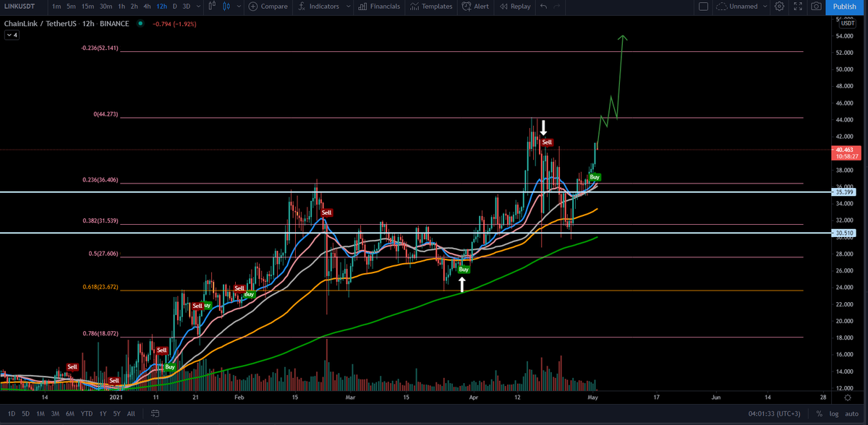The height and width of the screenshot is (425, 868).
Task: Redo the last chart action
Action: (x=557, y=7)
